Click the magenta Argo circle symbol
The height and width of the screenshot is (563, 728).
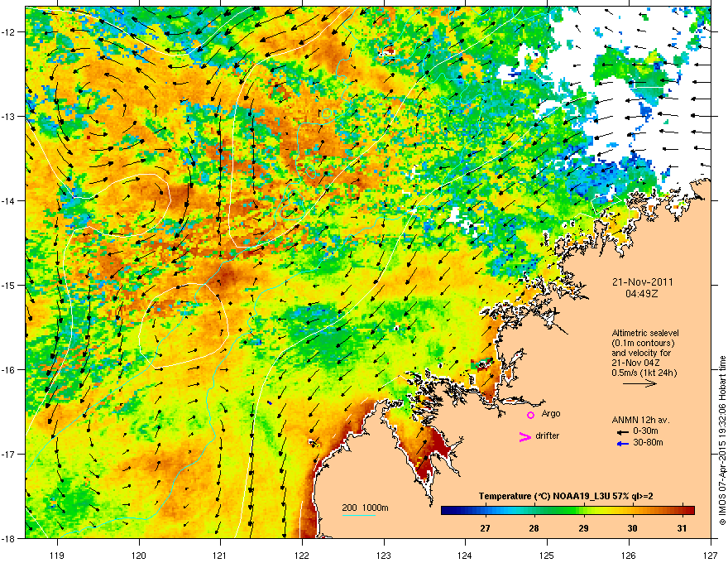[530, 415]
